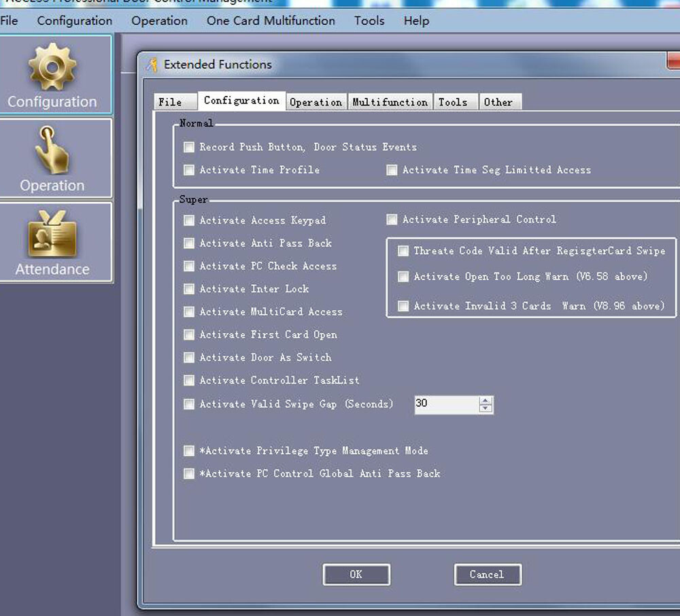Switch to the Other tab
680x616 pixels.
(x=498, y=102)
